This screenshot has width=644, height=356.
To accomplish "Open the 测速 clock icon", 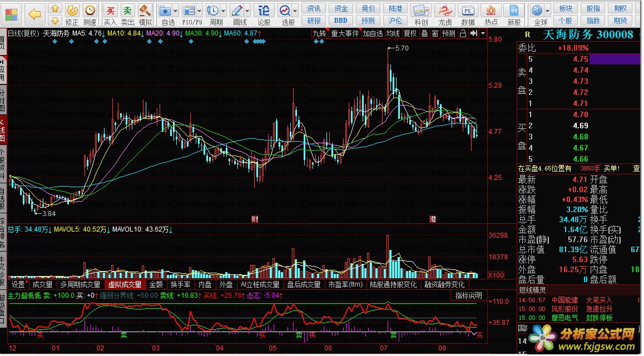I will pos(90,10).
